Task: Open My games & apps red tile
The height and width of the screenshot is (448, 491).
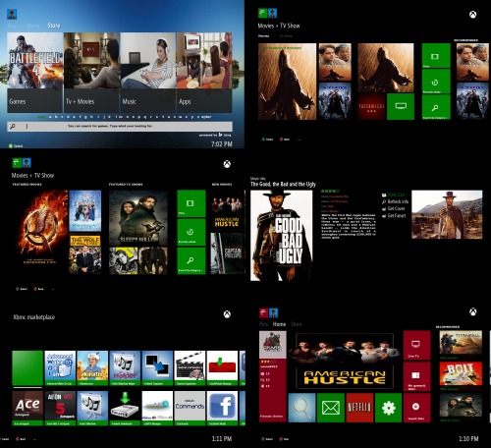Action: tap(416, 376)
